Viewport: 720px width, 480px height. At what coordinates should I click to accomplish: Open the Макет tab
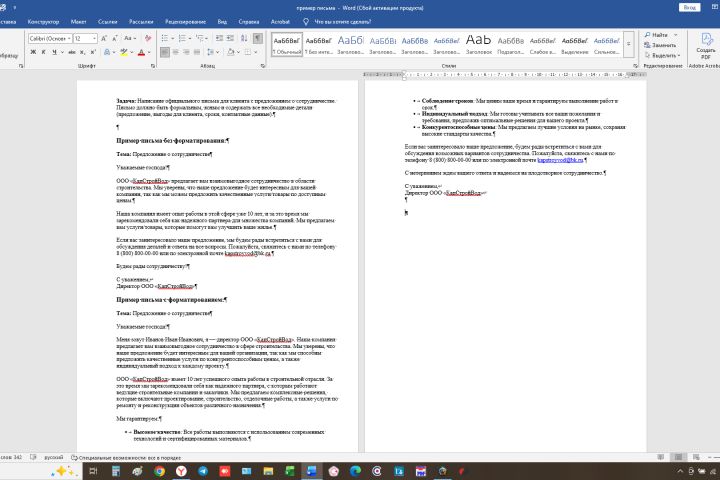(x=79, y=22)
